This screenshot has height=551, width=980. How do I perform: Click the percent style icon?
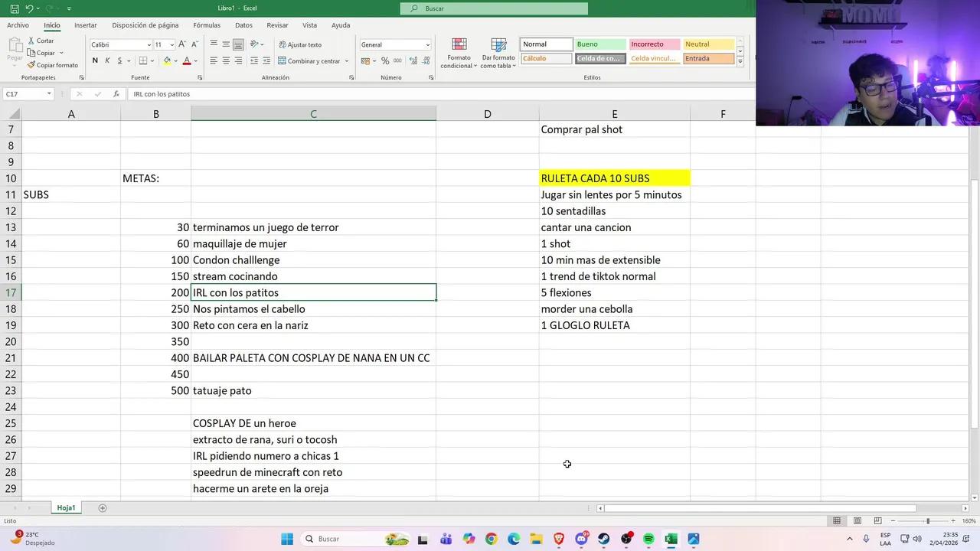385,61
